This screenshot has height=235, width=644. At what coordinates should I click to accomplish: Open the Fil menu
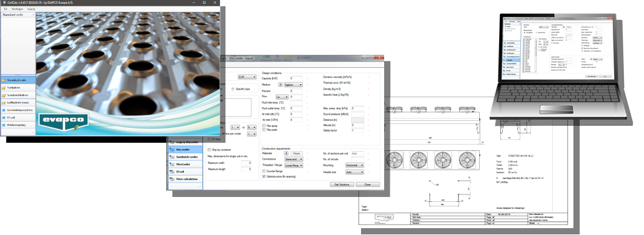[6, 8]
